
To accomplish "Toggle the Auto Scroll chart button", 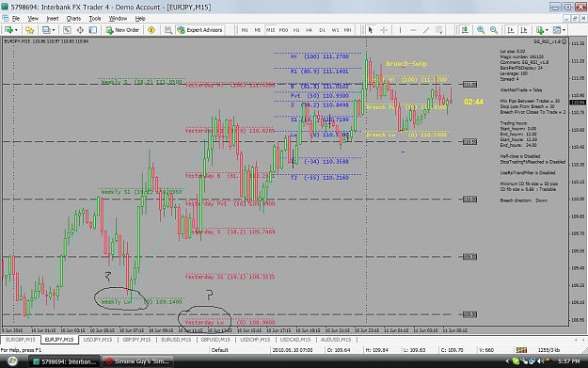I will (511, 30).
